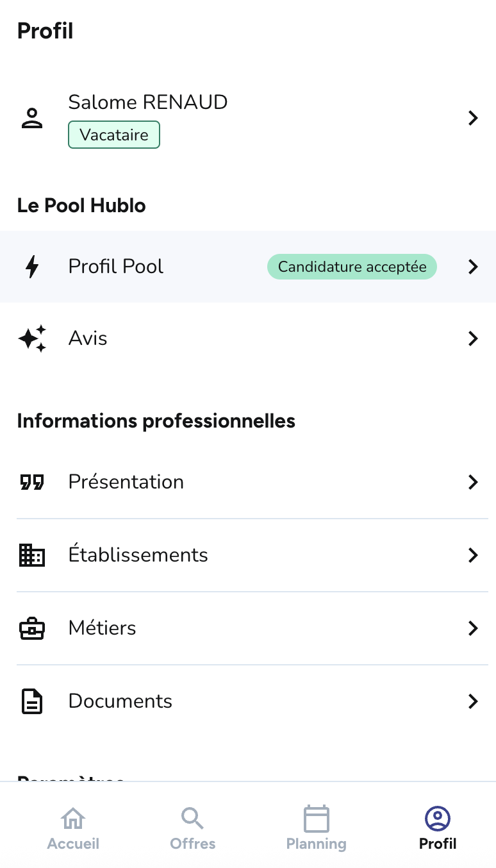Tap the Vacataire badge label
Screen dimensions: 496x868
click(x=114, y=135)
